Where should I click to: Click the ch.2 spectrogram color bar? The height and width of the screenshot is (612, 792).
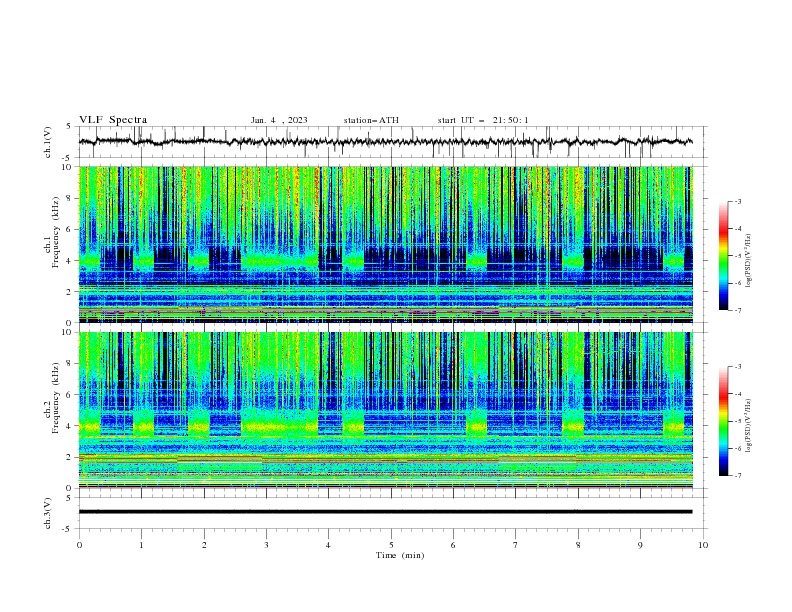pyautogui.click(x=724, y=421)
